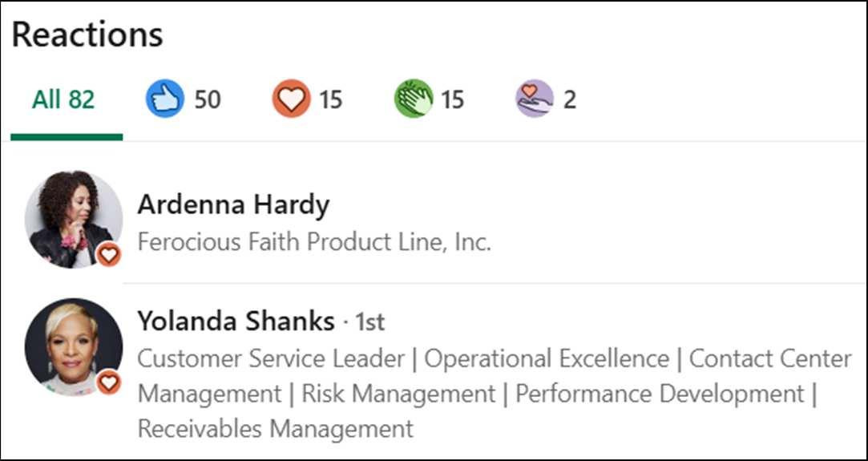Click the green clapping Celebrate icon
Image resolution: width=868 pixels, height=461 pixels.
(413, 99)
